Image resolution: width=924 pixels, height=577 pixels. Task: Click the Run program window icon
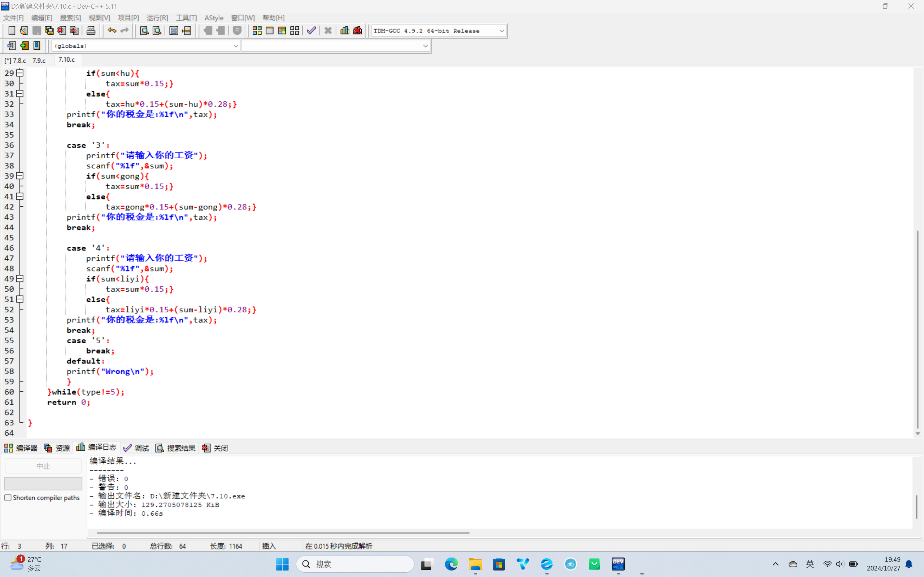point(270,31)
